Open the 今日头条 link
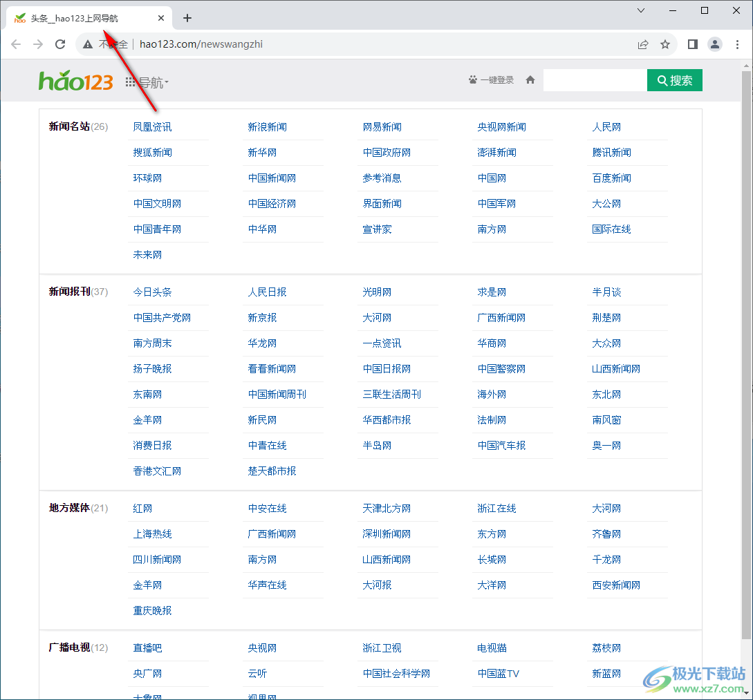 (x=154, y=292)
